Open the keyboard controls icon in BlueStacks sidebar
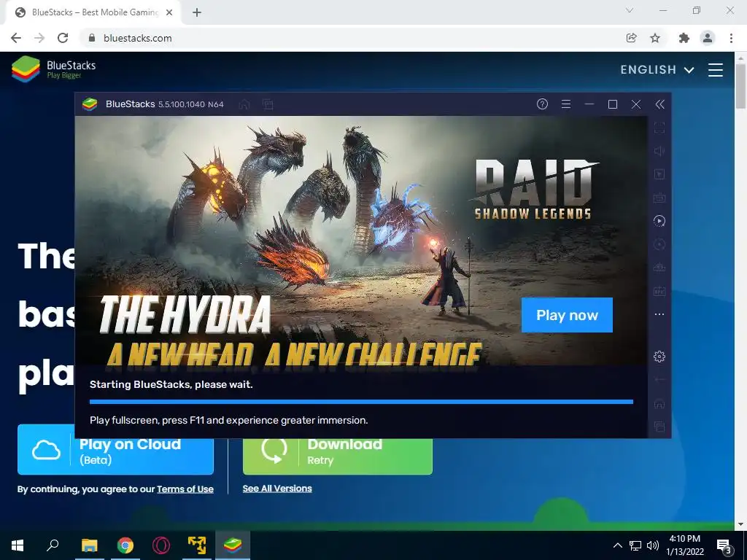Image resolution: width=747 pixels, height=560 pixels. 659,198
